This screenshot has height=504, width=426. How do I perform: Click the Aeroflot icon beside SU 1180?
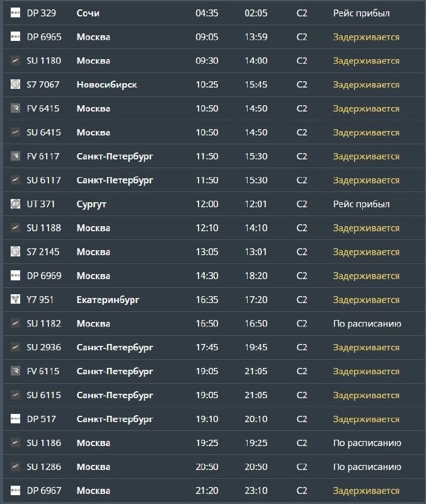click(15, 60)
